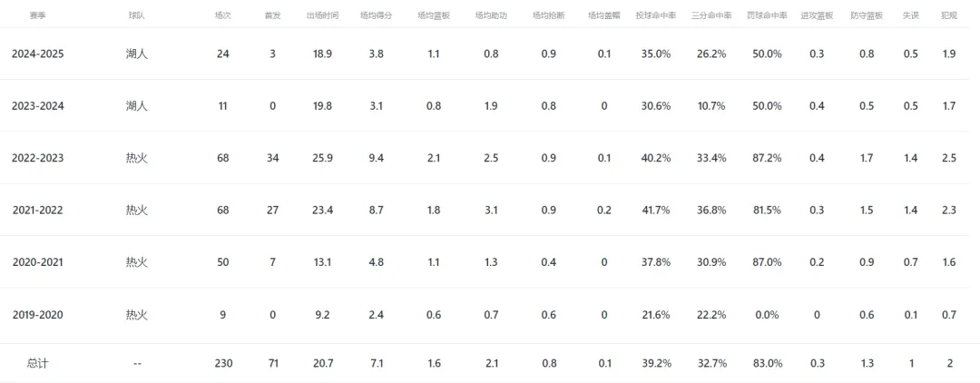Viewport: 980px width, 383px height.
Task: Select the 41.7% field goal value
Action: [x=656, y=210]
